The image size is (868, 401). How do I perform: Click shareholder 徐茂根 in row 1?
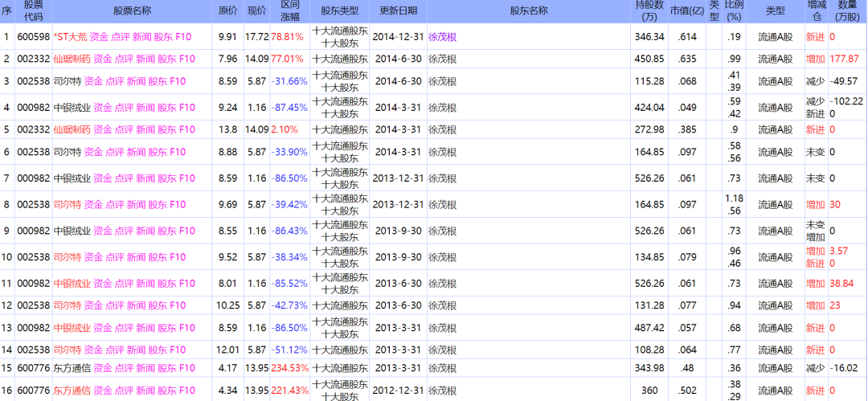pos(442,37)
